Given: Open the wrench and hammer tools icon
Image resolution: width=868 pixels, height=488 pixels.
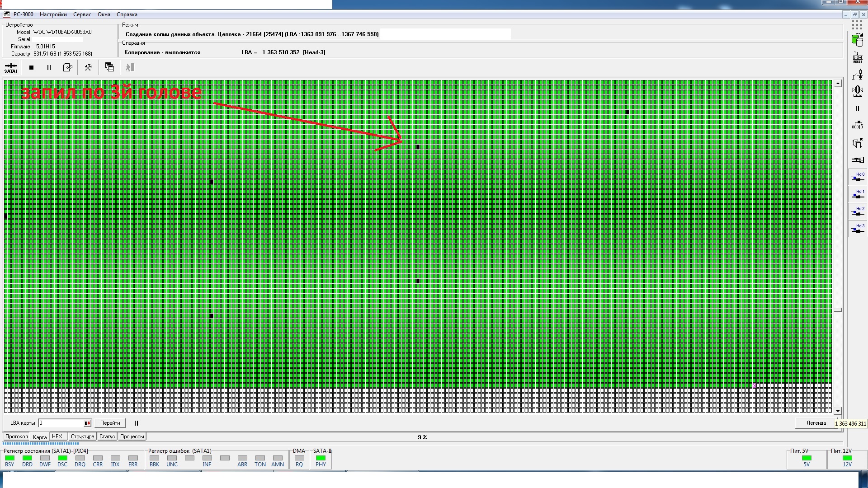Looking at the screenshot, I should 88,68.
